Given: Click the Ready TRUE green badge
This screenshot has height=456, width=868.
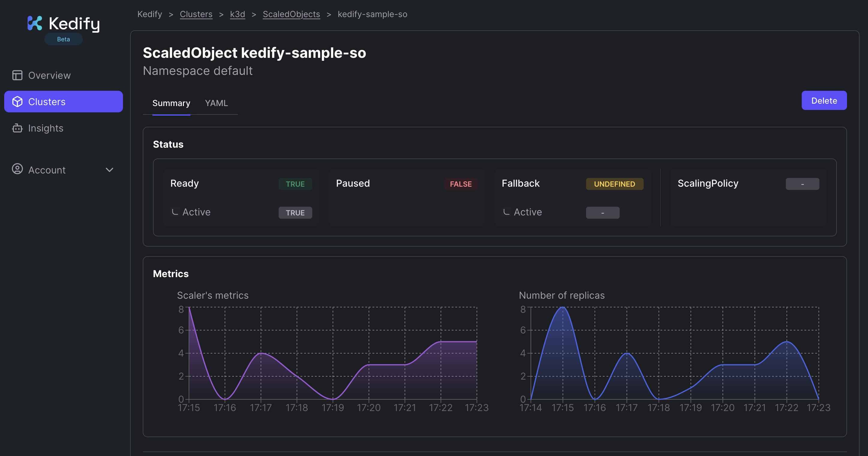Looking at the screenshot, I should click(x=295, y=184).
